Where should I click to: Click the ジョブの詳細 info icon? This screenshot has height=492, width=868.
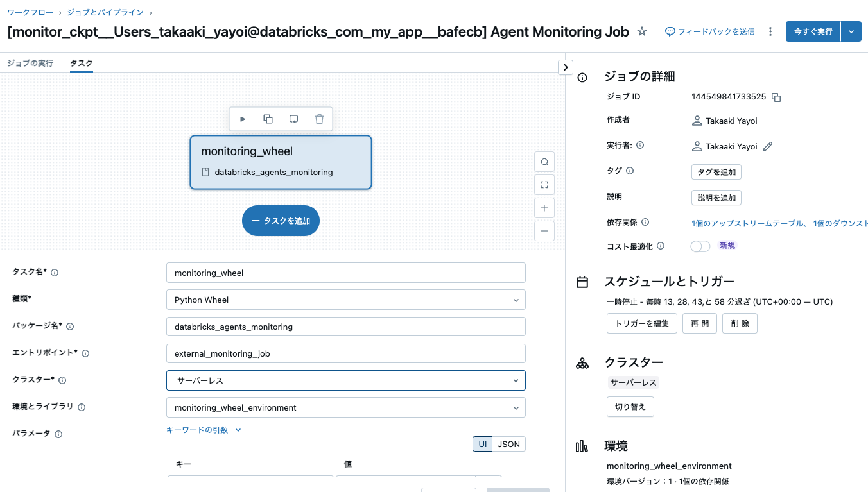tap(582, 78)
